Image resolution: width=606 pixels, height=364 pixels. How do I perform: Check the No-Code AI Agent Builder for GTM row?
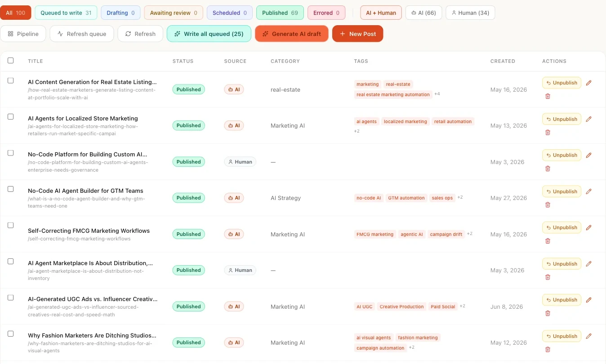pos(11,189)
